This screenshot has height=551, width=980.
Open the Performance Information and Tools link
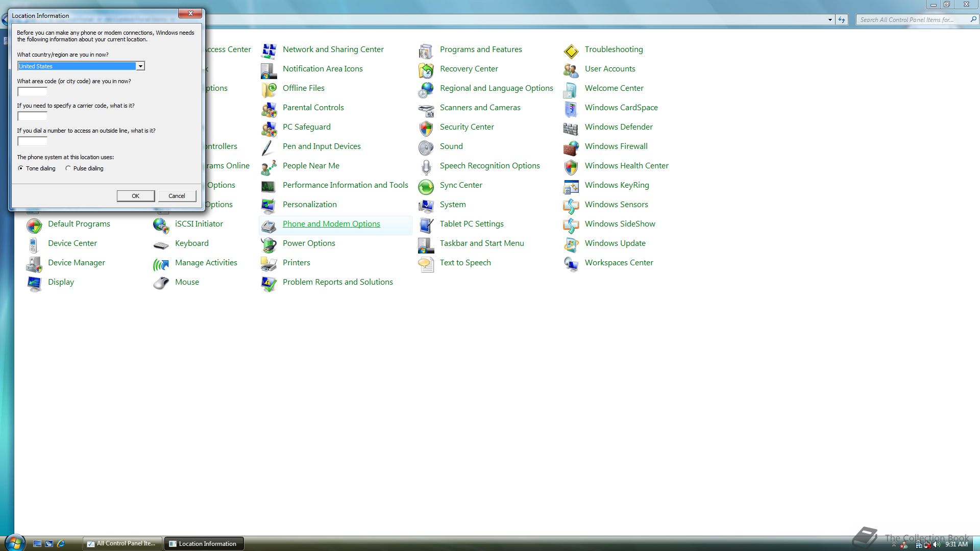click(345, 185)
